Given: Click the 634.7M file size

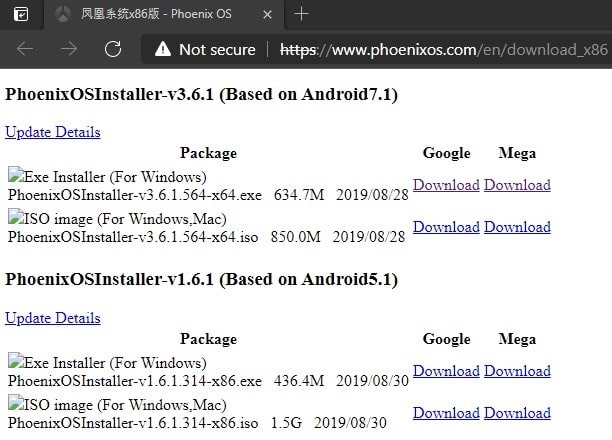Looking at the screenshot, I should point(299,195).
